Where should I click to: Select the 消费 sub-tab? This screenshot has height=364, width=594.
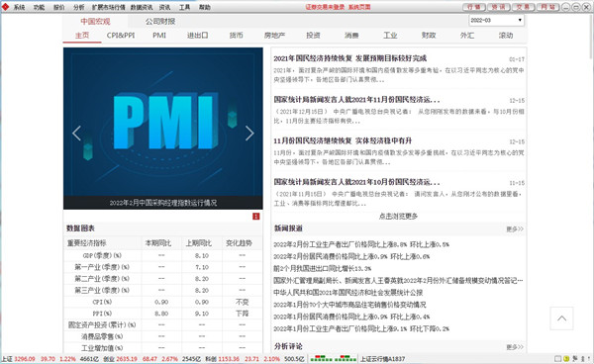[351, 36]
